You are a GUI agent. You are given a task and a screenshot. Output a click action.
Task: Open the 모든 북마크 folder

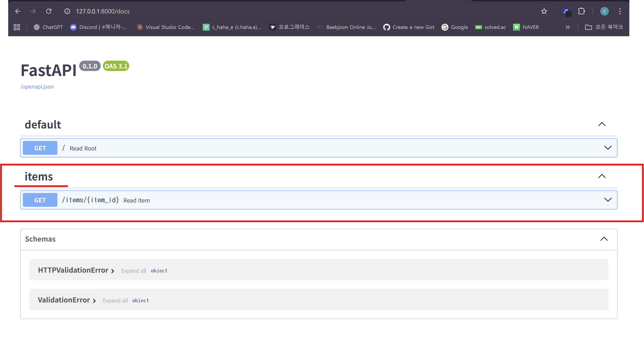(604, 27)
